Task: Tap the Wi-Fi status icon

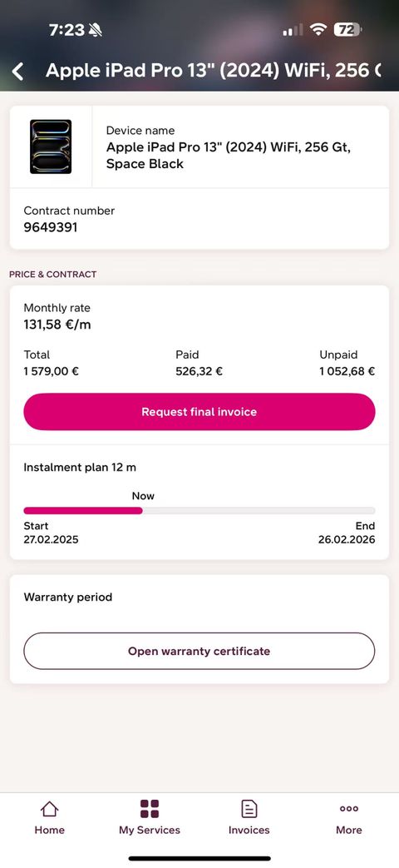Action: [318, 29]
